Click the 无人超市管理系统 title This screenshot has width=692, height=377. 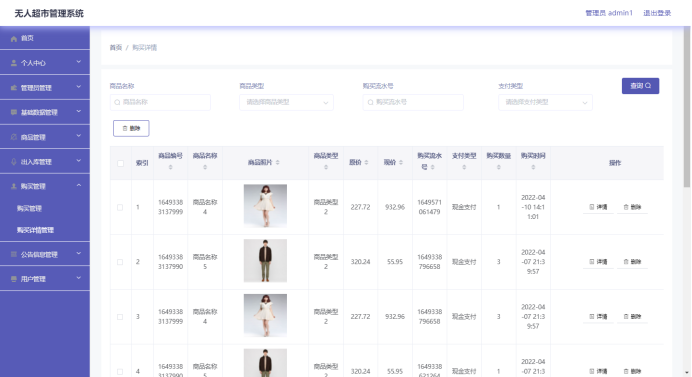coord(49,13)
